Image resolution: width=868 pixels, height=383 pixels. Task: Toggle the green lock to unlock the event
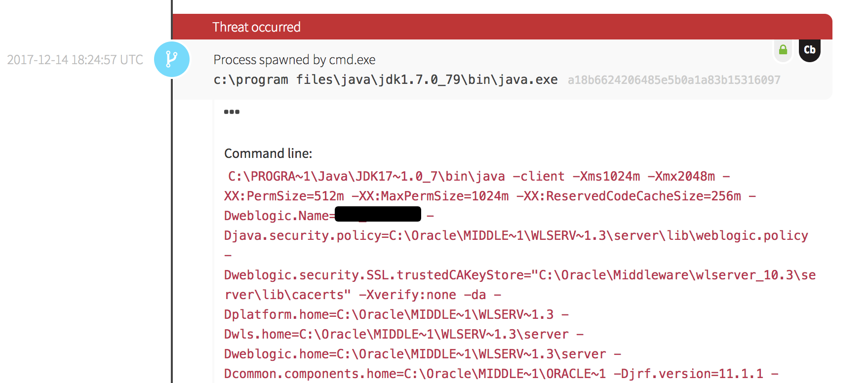783,50
